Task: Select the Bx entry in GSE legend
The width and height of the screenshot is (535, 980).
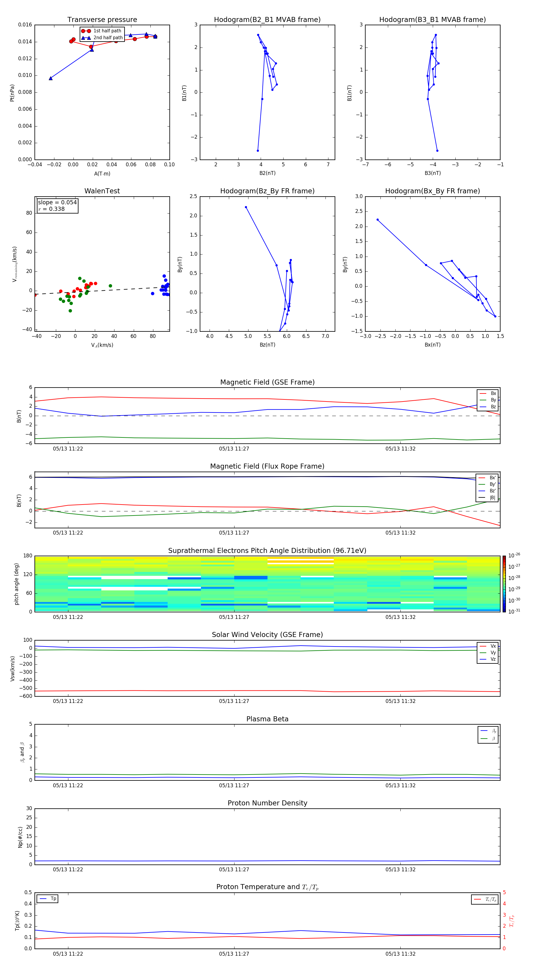Action: (x=488, y=393)
